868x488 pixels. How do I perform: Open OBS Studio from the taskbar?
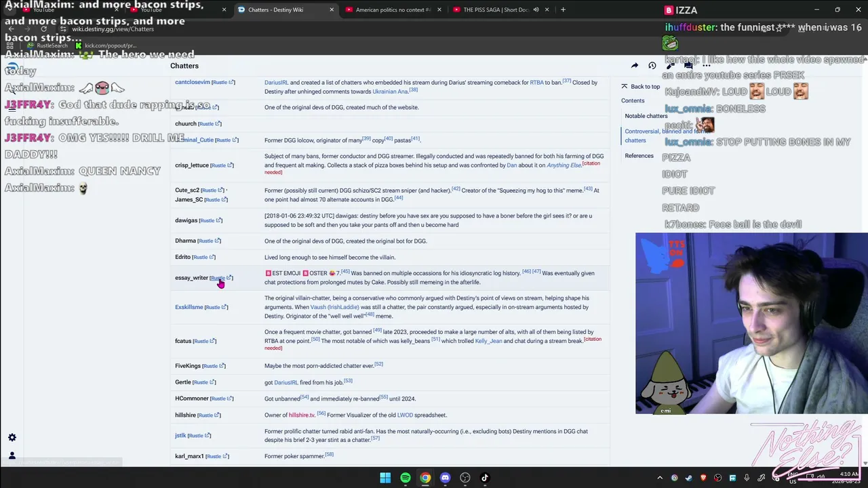coord(465,478)
